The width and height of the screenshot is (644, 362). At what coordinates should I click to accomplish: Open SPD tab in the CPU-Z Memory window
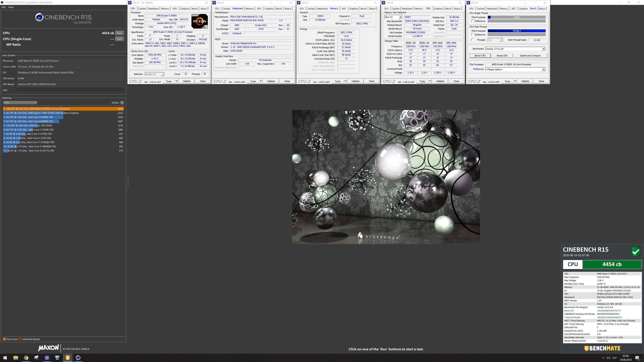(x=343, y=9)
